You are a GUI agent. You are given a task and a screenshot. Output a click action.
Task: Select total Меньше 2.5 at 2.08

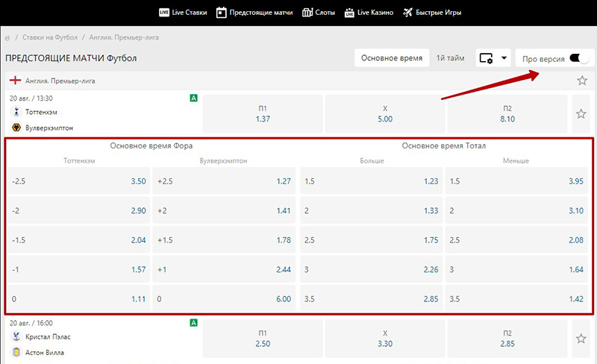[x=516, y=240]
